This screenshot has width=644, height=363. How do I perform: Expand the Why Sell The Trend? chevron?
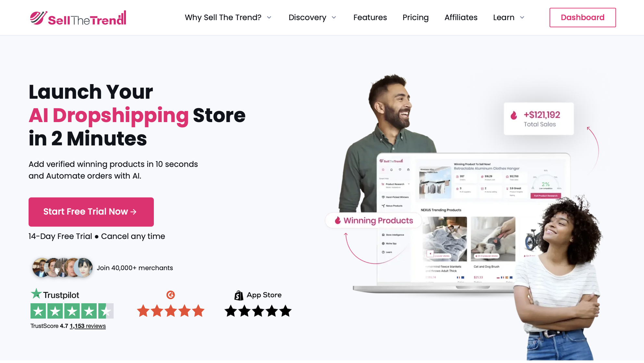(269, 18)
